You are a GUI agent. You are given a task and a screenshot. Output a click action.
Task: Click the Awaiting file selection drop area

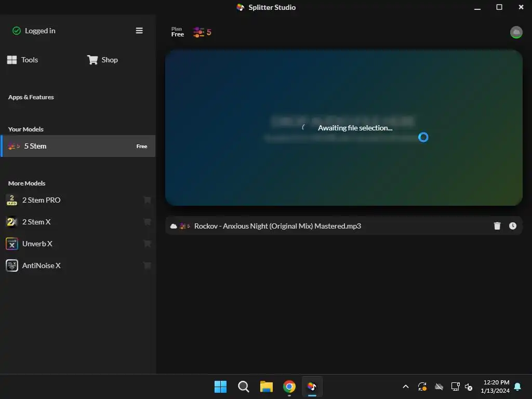[344, 128]
